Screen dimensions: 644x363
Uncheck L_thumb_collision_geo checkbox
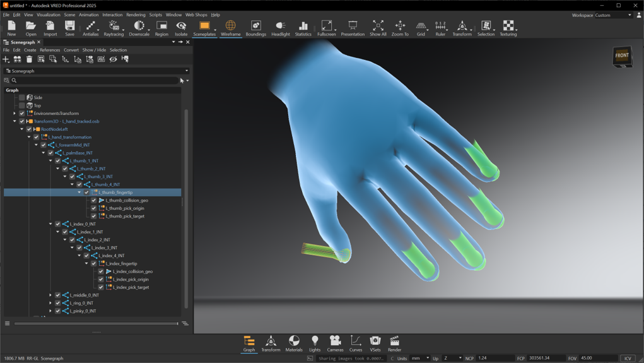[x=93, y=200]
